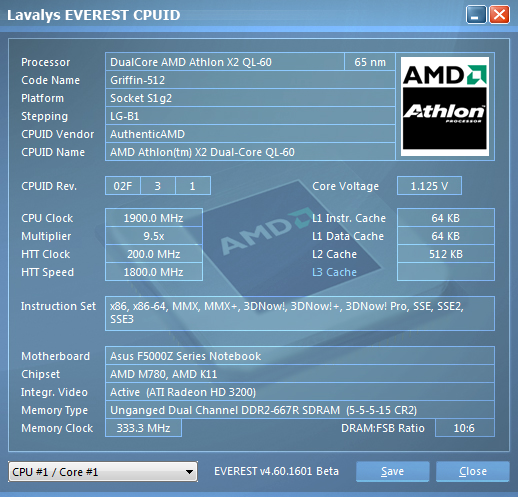Click the CPUID revision cell showing 1
518x497 pixels.
(x=193, y=186)
